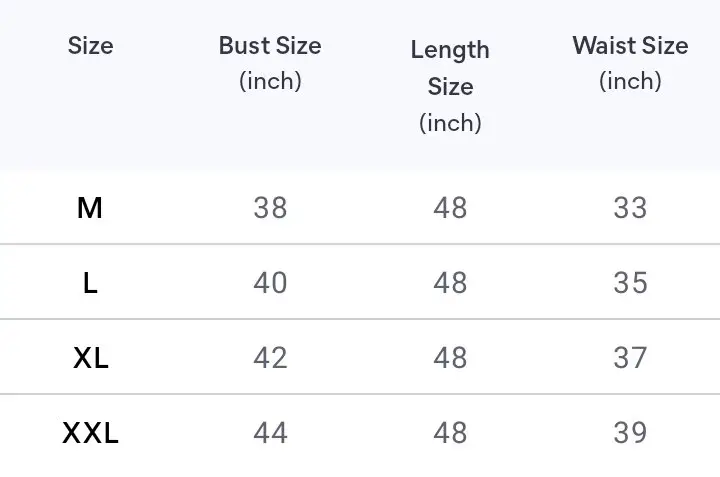720x477 pixels.
Task: Click waist value 37 for size XL
Action: click(630, 358)
